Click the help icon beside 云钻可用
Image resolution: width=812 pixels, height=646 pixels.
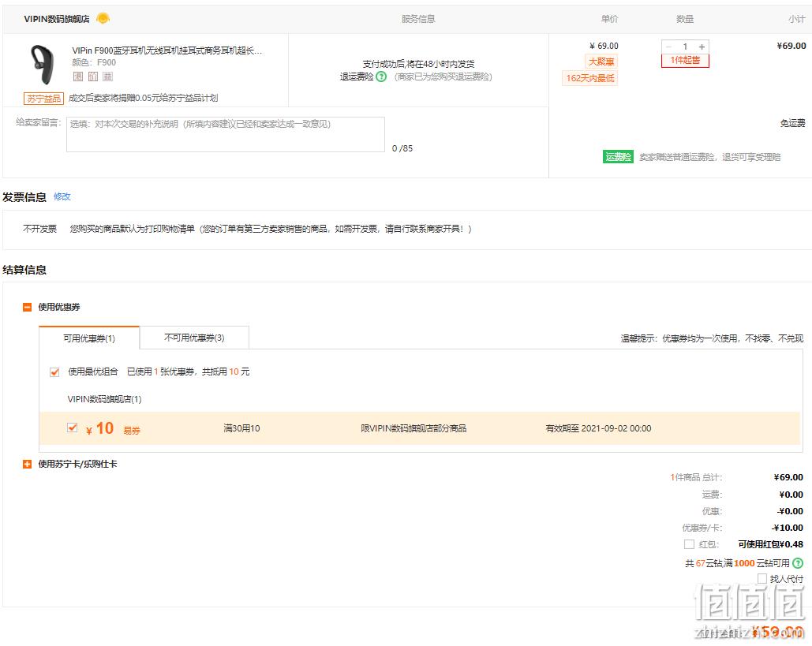pos(798,563)
